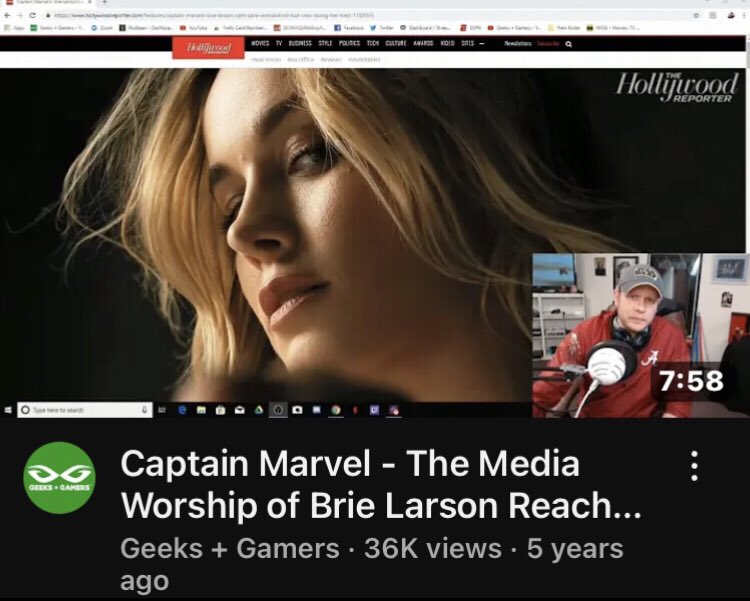The height and width of the screenshot is (601, 750).
Task: Open Twitch from the taskbar
Action: (x=374, y=410)
